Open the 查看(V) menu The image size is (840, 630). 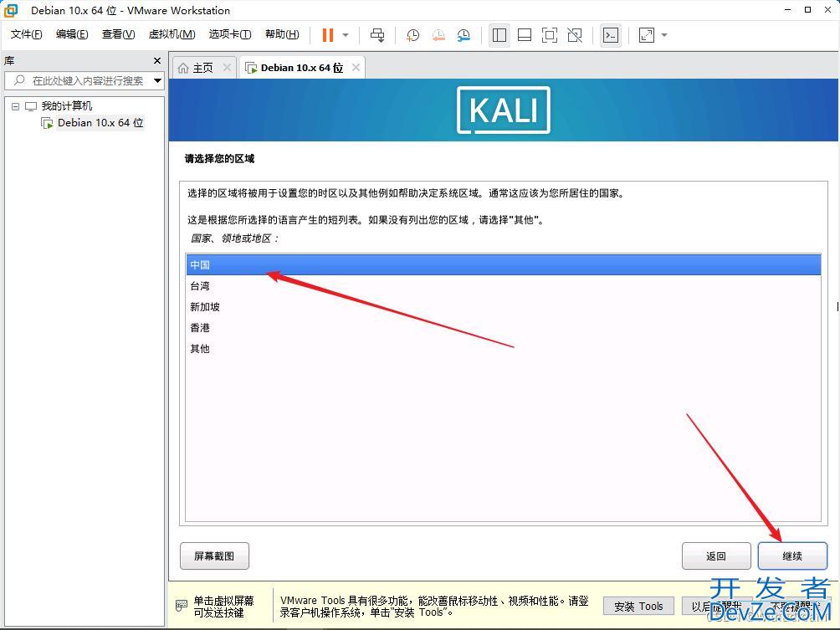(x=119, y=34)
